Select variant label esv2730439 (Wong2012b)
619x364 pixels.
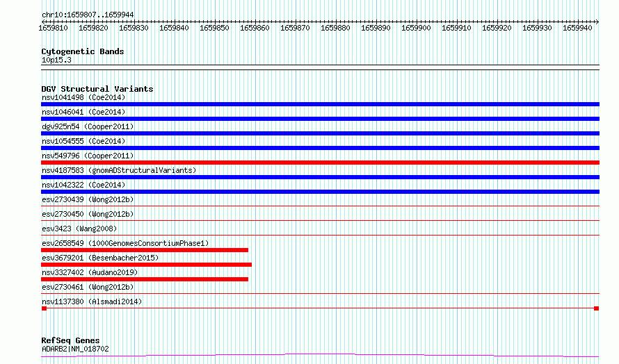88,199
